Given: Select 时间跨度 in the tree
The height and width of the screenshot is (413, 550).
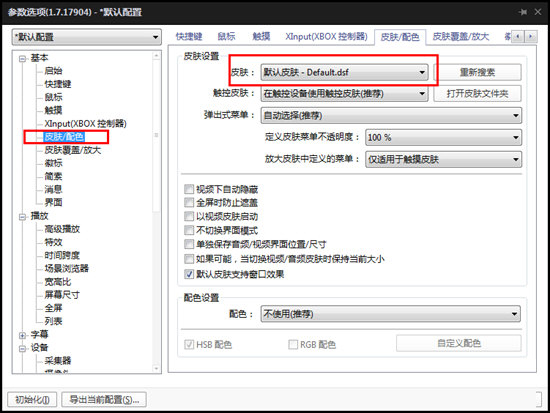Looking at the screenshot, I should point(62,255).
